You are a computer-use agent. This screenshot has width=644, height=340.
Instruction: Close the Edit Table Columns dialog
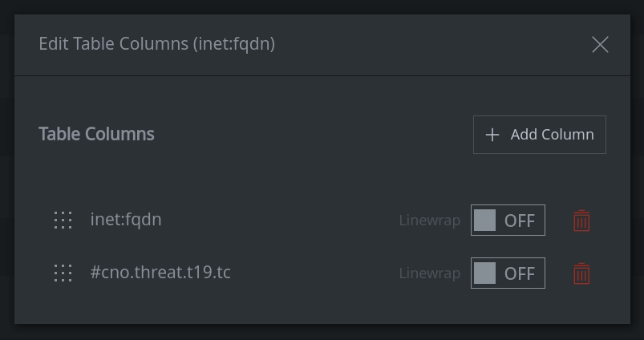600,44
